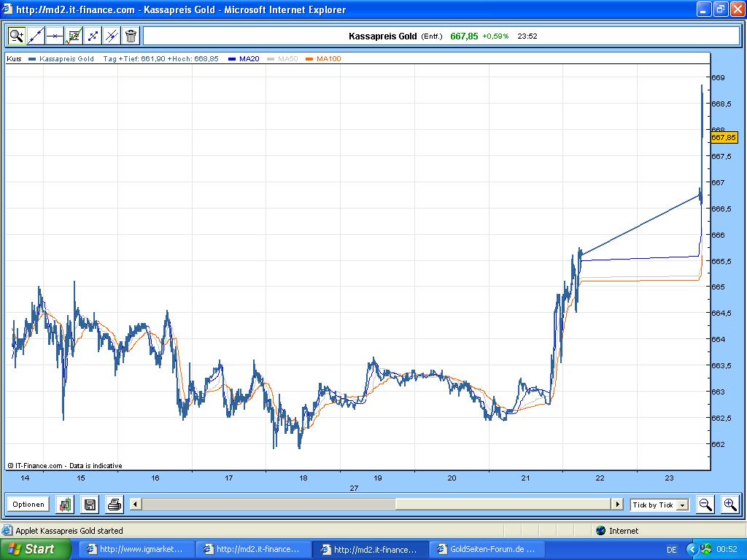The width and height of the screenshot is (747, 560).
Task: Select the magnifier zoom tool in the chart toolbar
Action: point(16,36)
